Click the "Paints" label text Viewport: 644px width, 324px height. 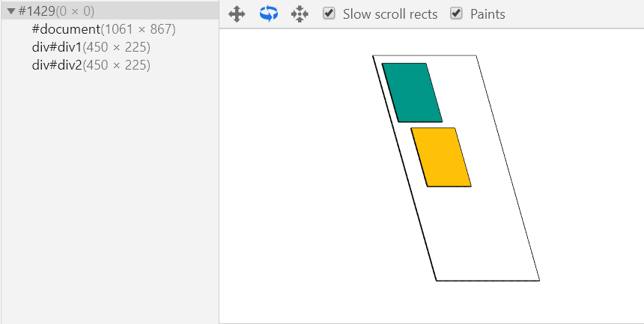(487, 14)
